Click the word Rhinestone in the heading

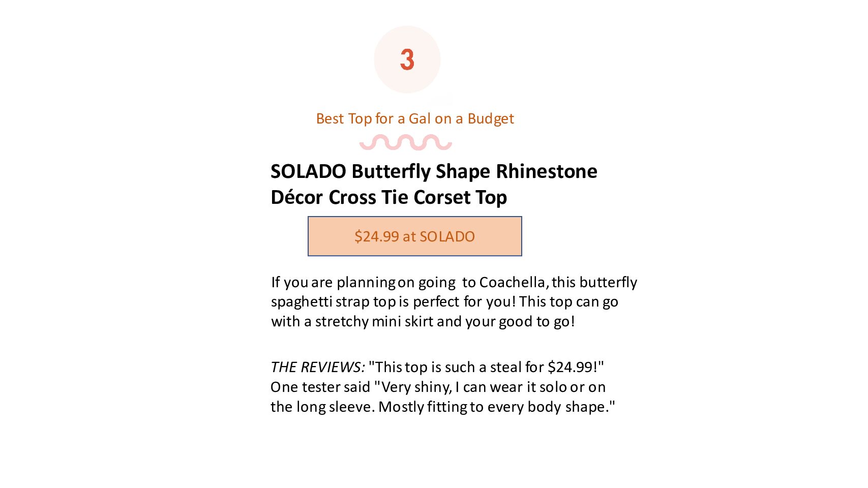click(x=547, y=171)
